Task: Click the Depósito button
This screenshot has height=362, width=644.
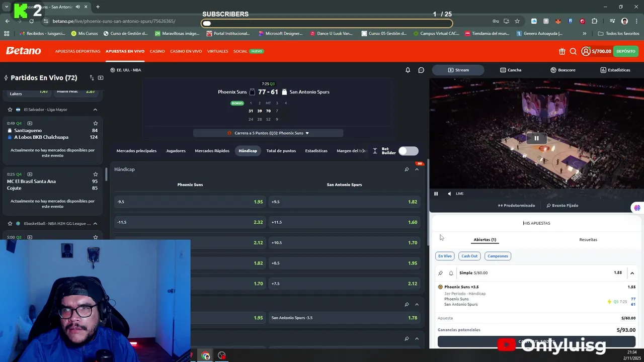Action: tap(626, 51)
